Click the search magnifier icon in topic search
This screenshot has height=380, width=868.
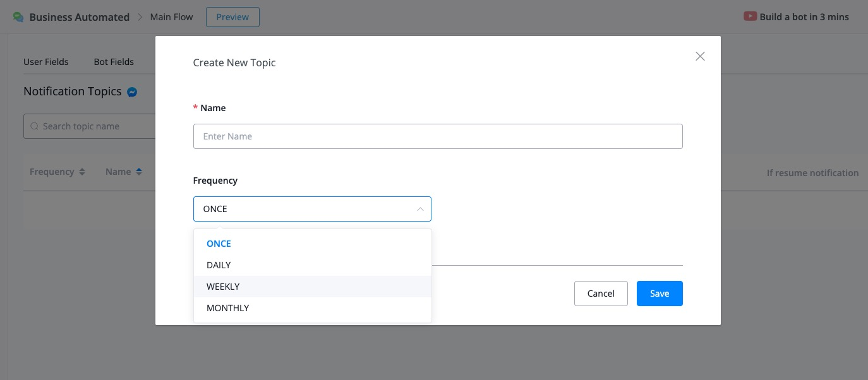pos(34,126)
